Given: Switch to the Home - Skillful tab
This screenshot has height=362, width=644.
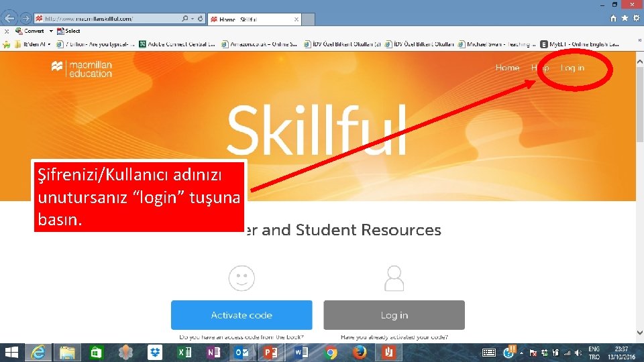Looking at the screenshot, I should [255, 19].
